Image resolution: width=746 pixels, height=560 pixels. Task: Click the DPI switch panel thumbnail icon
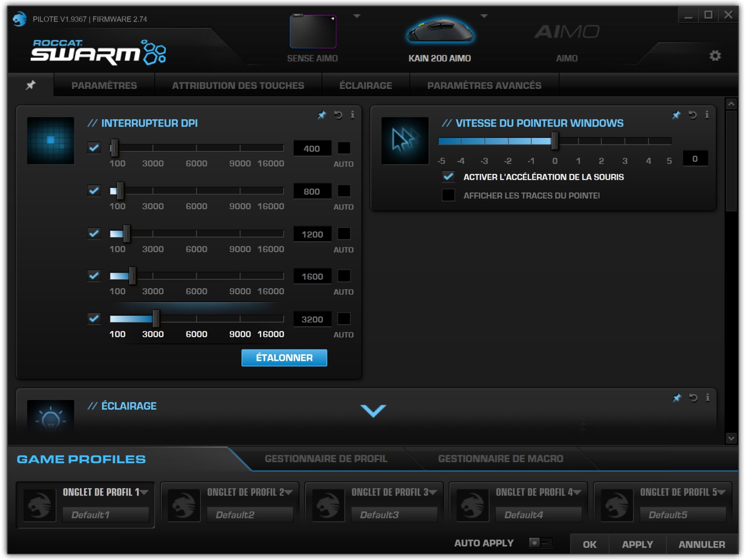click(51, 141)
